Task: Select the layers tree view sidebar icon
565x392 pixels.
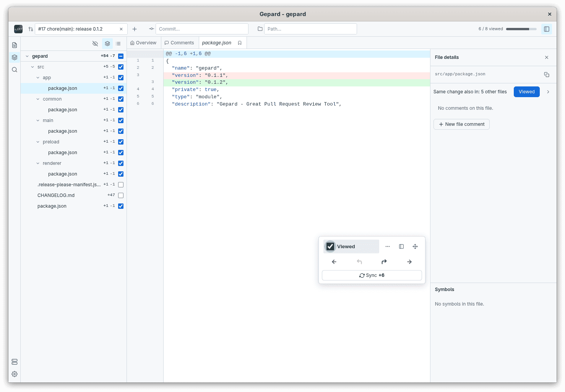Action: 15,57
